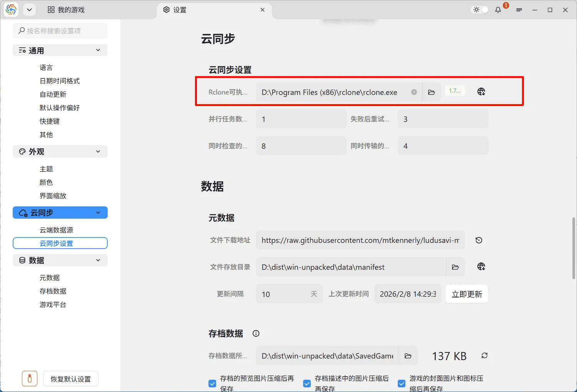
Task: Switch to the 我的游戏 tab
Action: pyautogui.click(x=66, y=10)
